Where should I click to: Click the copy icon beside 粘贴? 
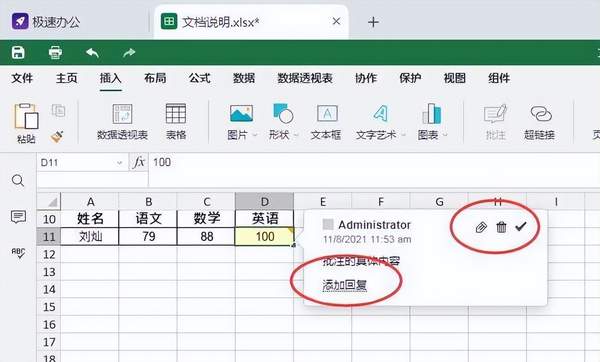coord(58,111)
